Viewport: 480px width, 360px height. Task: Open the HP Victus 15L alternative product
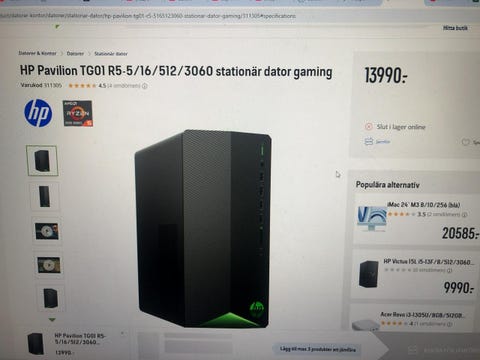[x=428, y=262]
